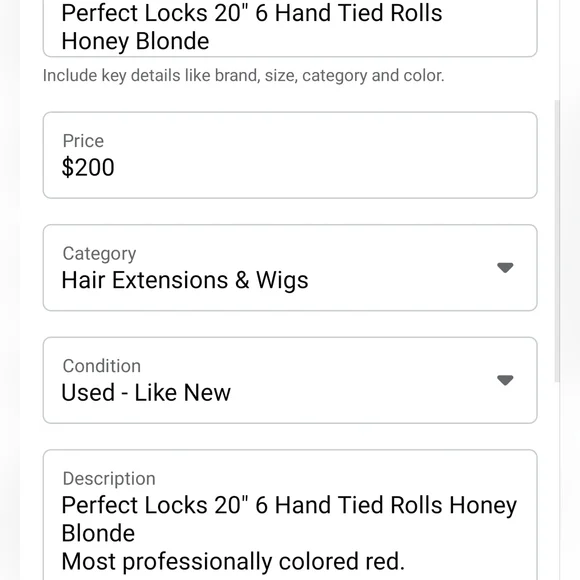
Task: Select the "Hair Extensions & Wigs" value
Action: coord(185,280)
